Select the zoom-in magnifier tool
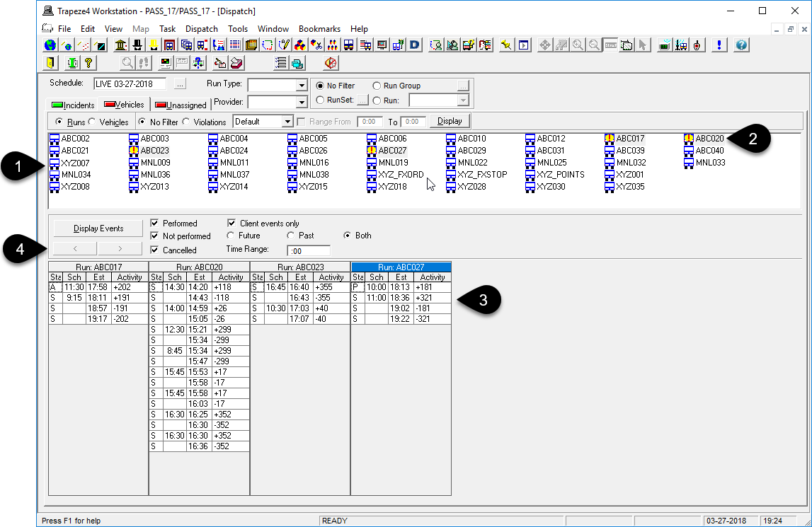812x527 pixels. tap(577, 45)
